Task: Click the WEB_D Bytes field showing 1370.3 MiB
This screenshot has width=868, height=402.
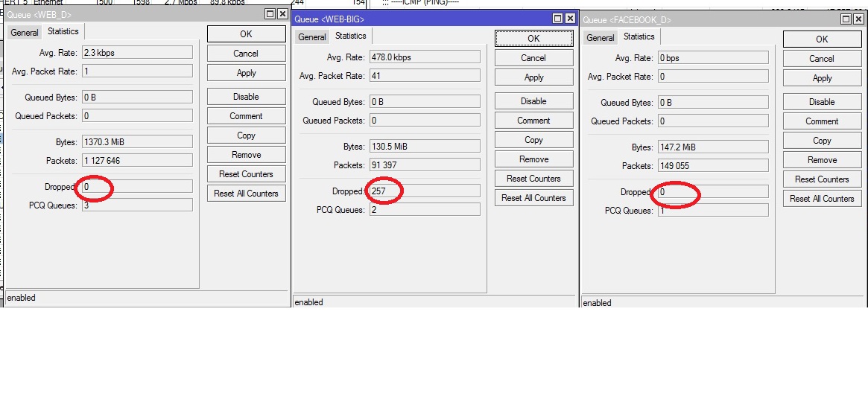Action: 137,141
